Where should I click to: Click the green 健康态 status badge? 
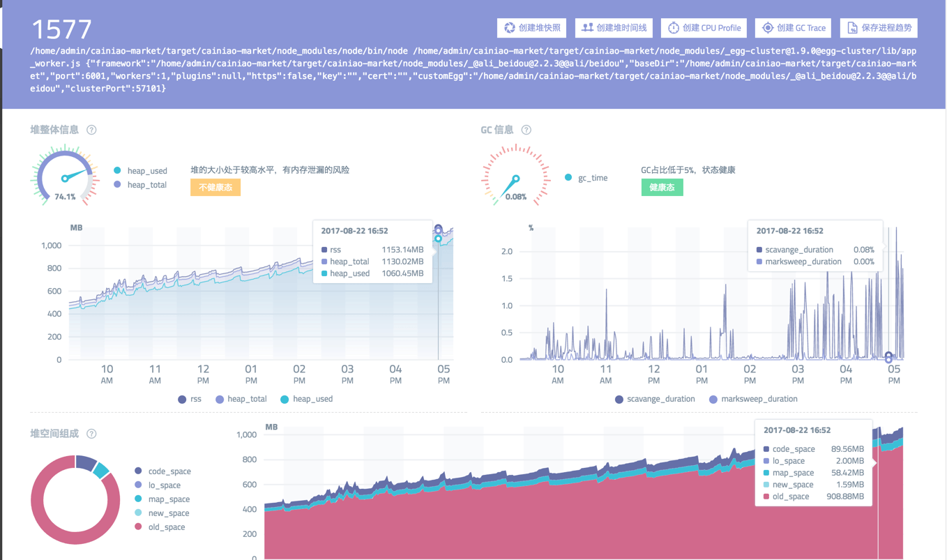[x=662, y=188]
